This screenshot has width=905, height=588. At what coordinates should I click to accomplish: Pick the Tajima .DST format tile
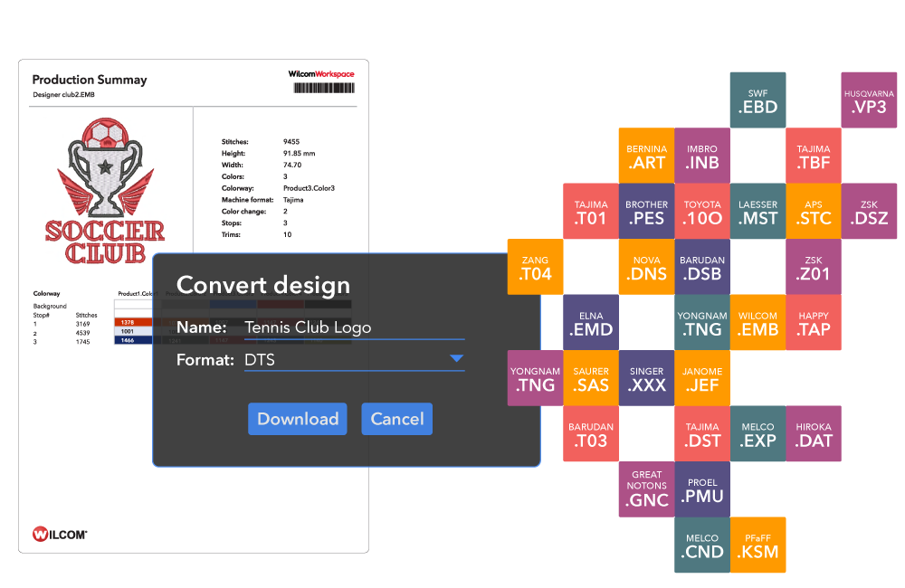click(x=702, y=434)
